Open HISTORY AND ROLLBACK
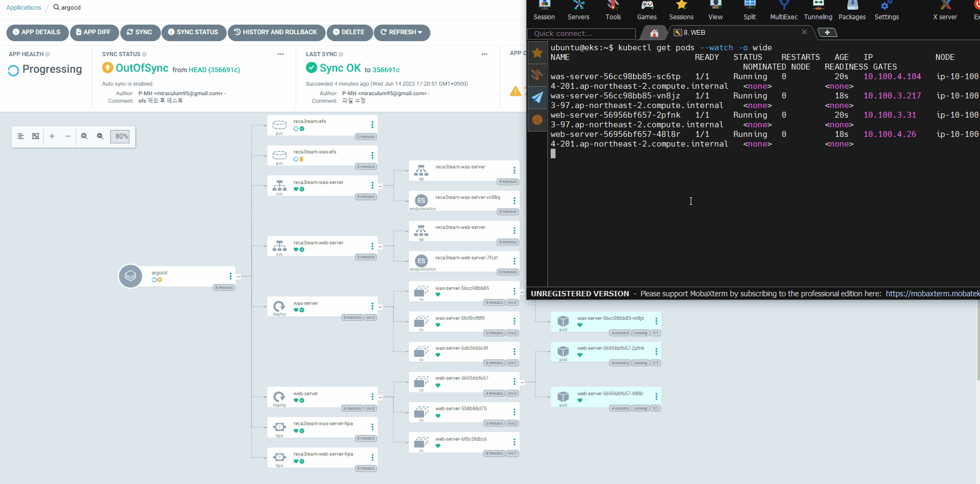 coord(276,32)
